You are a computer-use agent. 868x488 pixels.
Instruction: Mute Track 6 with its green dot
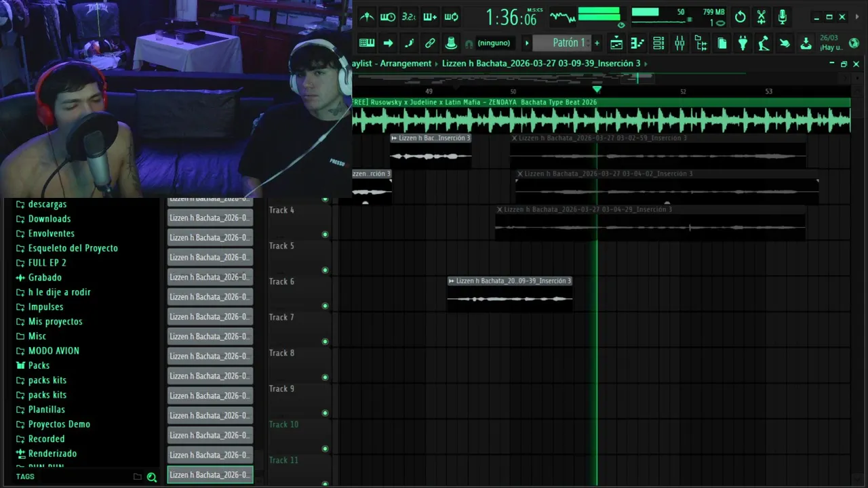(325, 306)
